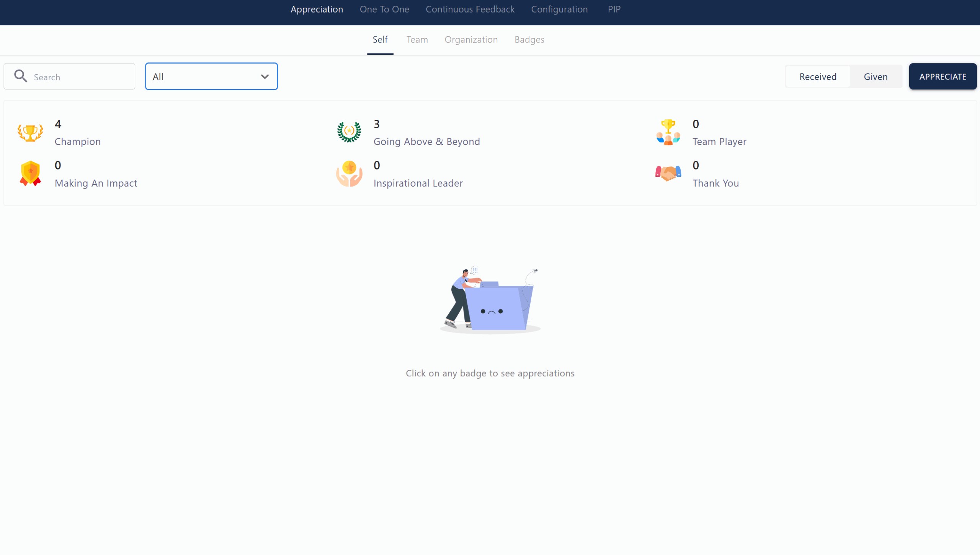This screenshot has width=980, height=555.
Task: Open the One To One menu
Action: [384, 9]
